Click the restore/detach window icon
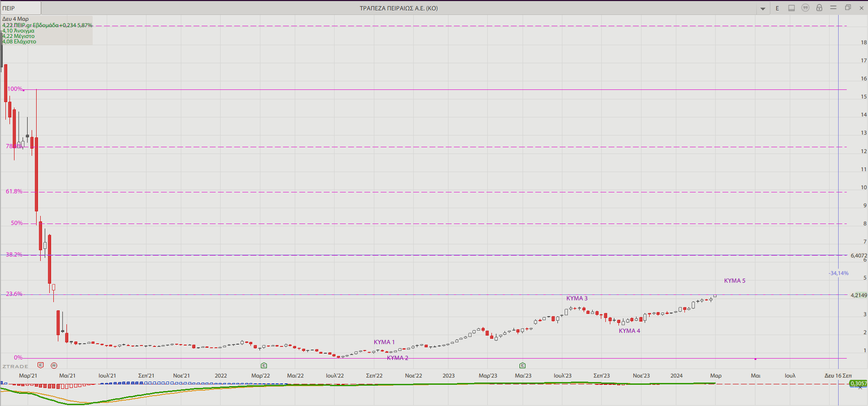868x406 pixels. (848, 8)
